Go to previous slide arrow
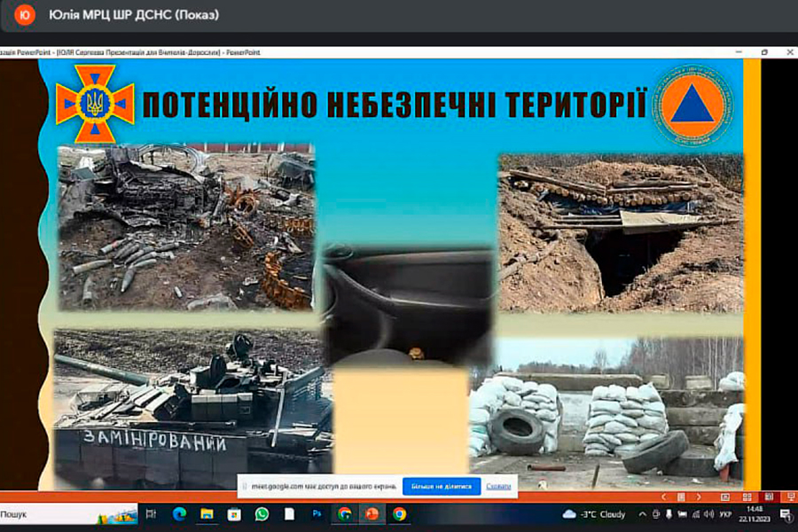 [x=663, y=497]
